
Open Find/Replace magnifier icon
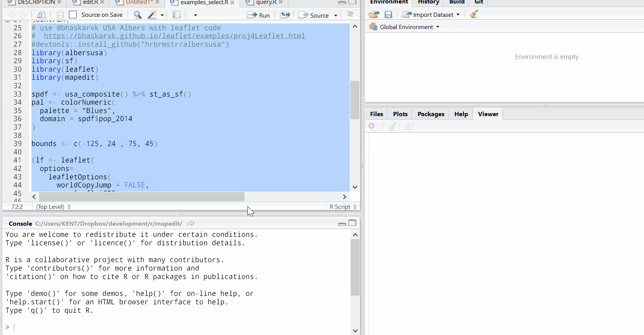tap(138, 15)
